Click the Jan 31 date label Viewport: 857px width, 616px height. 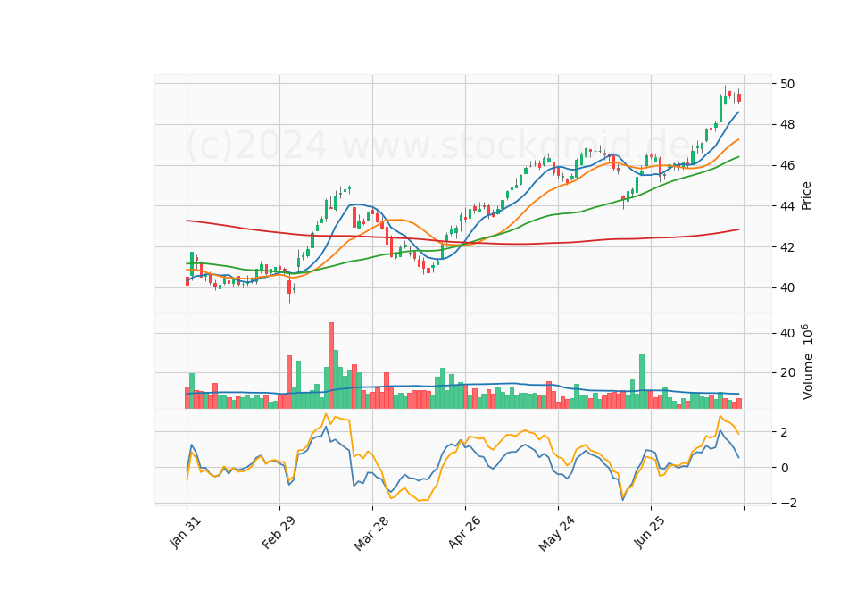[186, 532]
